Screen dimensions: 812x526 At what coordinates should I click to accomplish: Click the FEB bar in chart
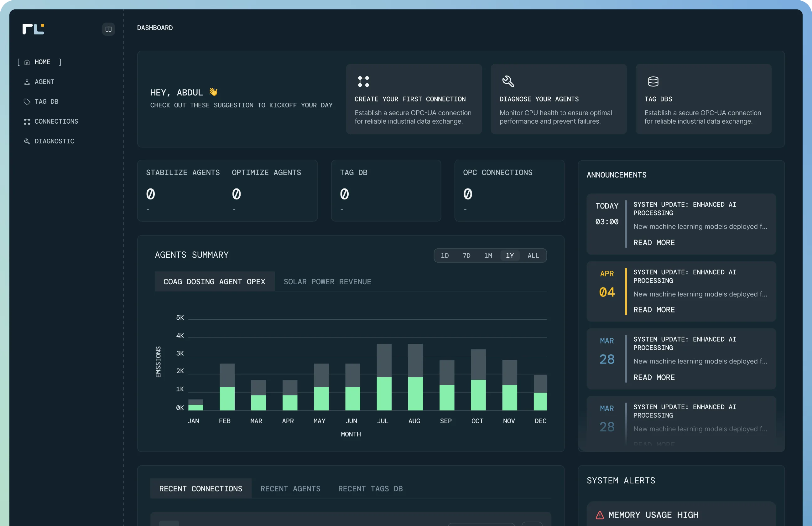(x=227, y=387)
